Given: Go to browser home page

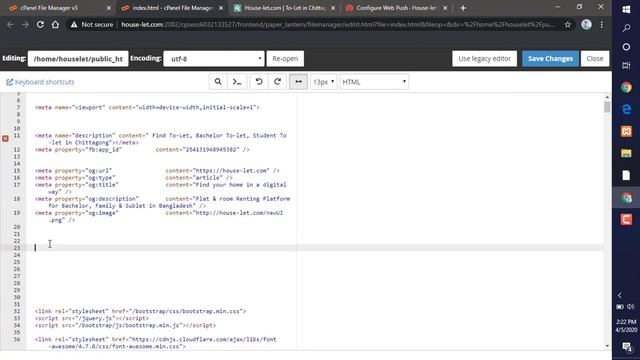Looking at the screenshot, I should (x=55, y=24).
